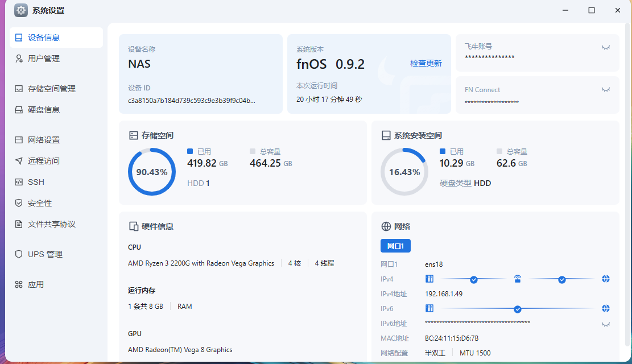Click the MAC address BC:24:11:15:D6:7B
The image size is (632, 364).
click(452, 338)
